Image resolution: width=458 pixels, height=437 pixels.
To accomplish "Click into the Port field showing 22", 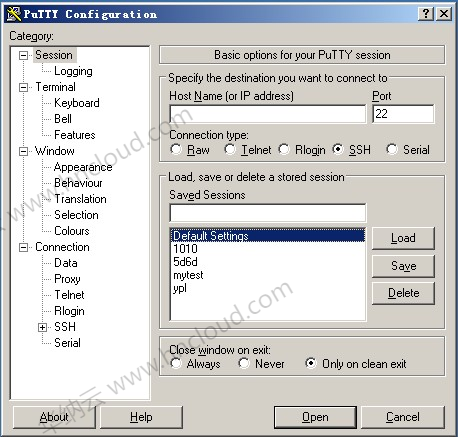I will [403, 114].
